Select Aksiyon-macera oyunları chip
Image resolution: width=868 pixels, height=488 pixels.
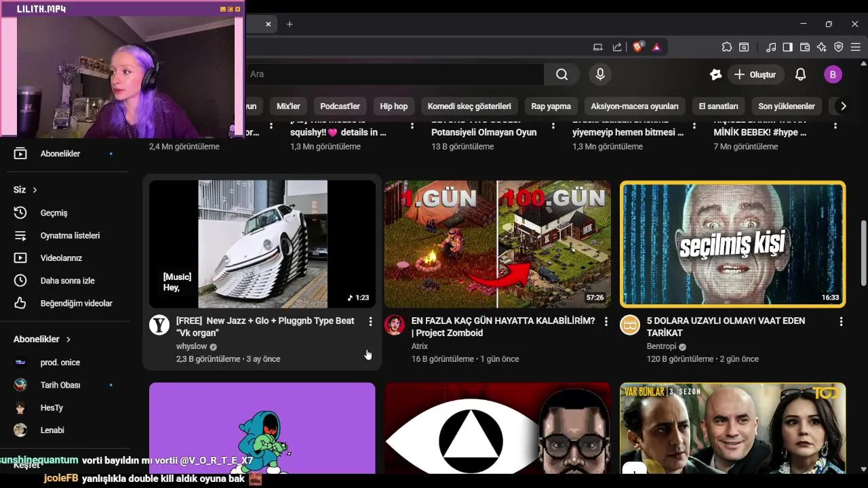pyautogui.click(x=635, y=106)
